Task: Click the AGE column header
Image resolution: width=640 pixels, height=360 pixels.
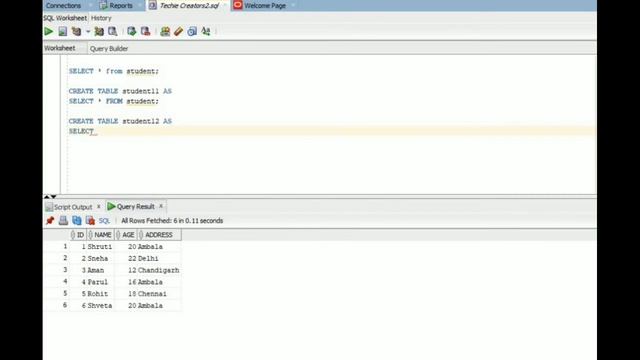Action: click(x=125, y=235)
